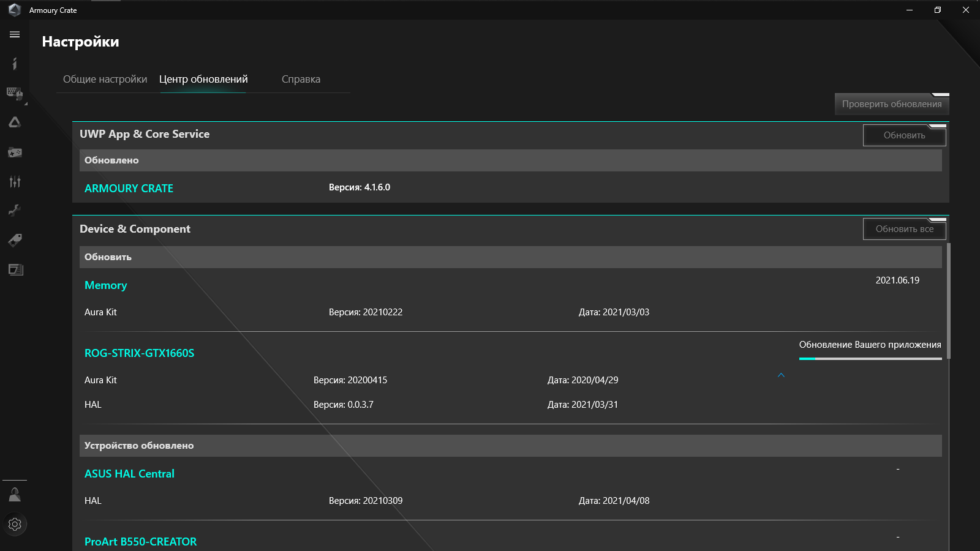Click the Версия: 20210222 text
Viewport: 980px width, 551px height.
point(366,312)
